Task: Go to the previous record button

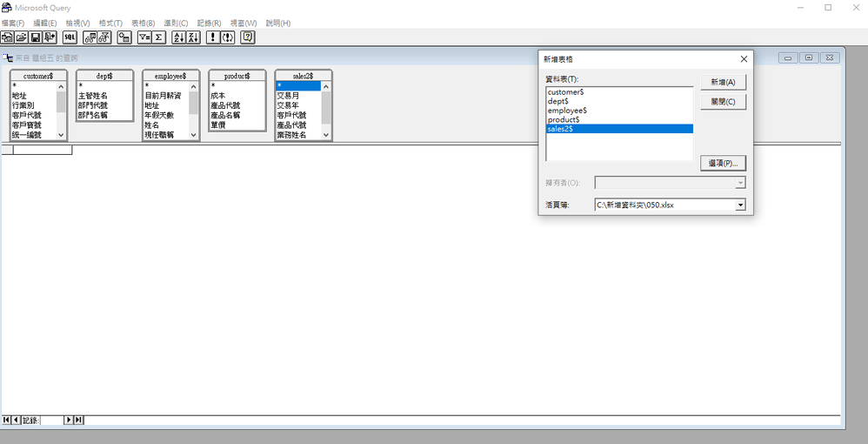Action: (x=16, y=420)
